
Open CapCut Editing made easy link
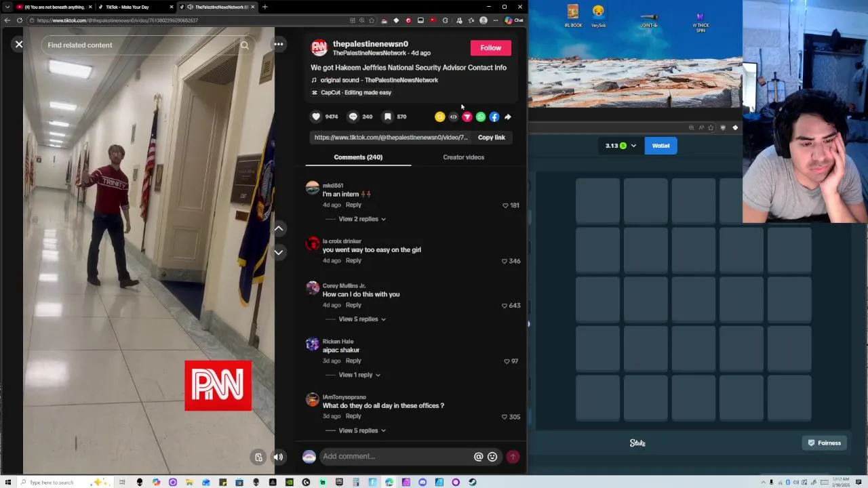point(356,92)
